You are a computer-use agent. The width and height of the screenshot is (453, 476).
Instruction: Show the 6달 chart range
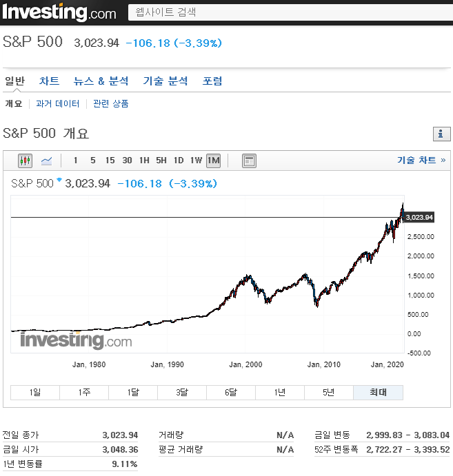(231, 393)
